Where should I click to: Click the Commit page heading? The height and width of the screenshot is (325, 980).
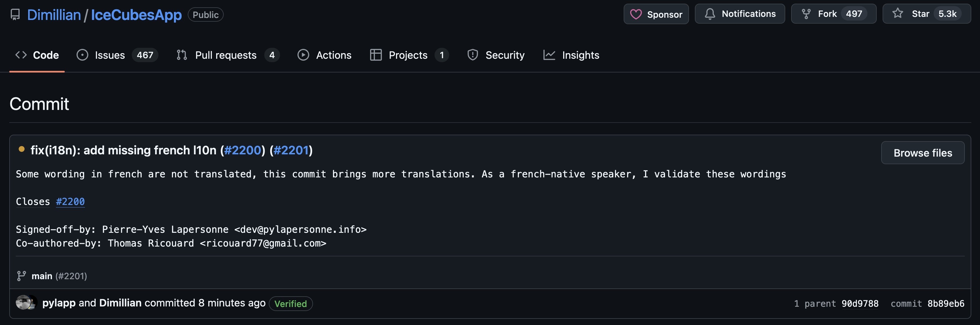(39, 104)
